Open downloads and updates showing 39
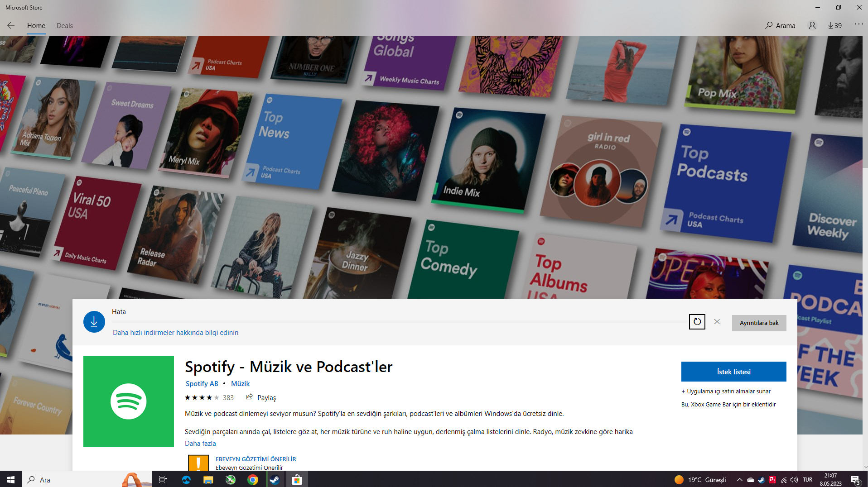The height and width of the screenshot is (487, 868). 835,26
